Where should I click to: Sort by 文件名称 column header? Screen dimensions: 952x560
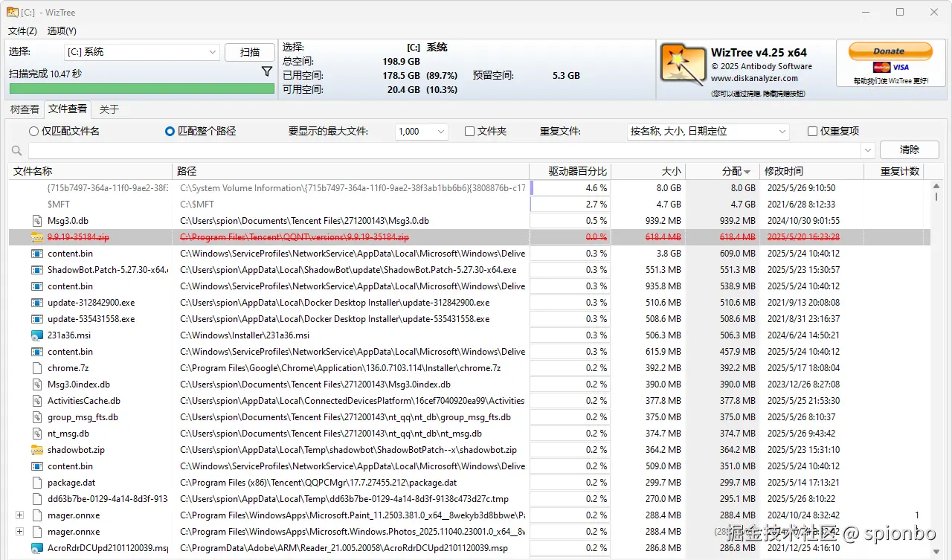90,171
